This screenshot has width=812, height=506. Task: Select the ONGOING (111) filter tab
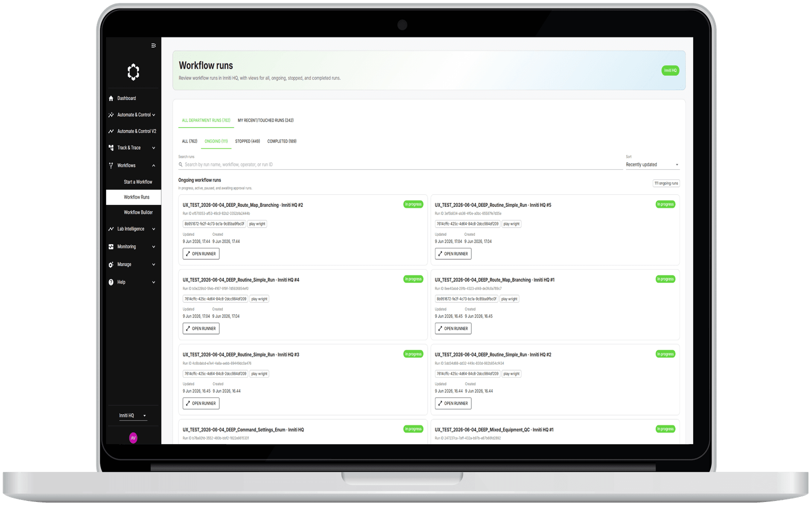point(216,141)
